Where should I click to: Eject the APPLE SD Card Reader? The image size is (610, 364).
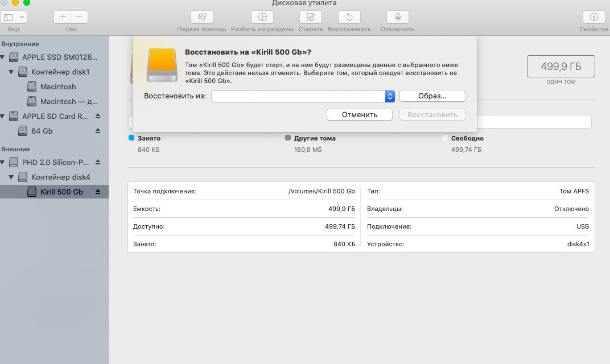98,116
